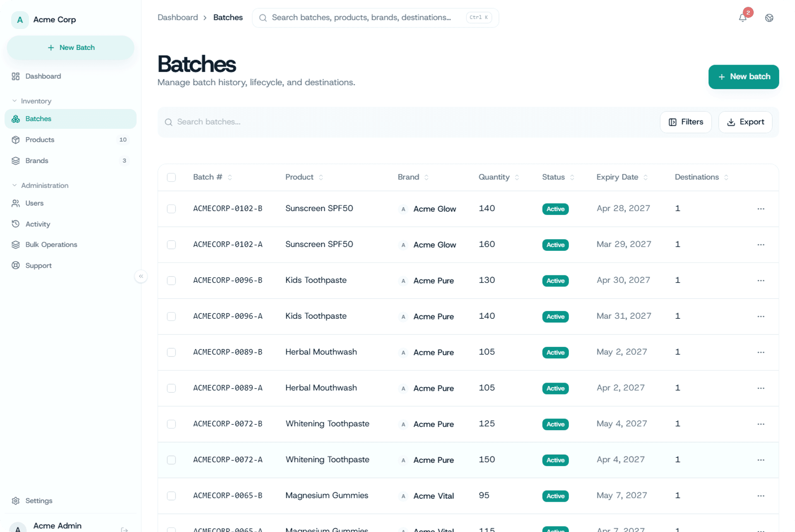Screen dimensions: 795x532
Task: Sort by Status column
Action: pos(558,177)
